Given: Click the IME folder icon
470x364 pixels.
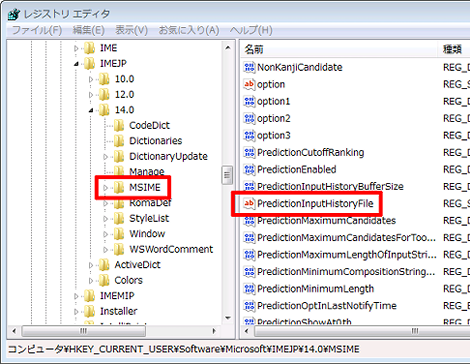Looking at the screenshot, I should (x=89, y=48).
